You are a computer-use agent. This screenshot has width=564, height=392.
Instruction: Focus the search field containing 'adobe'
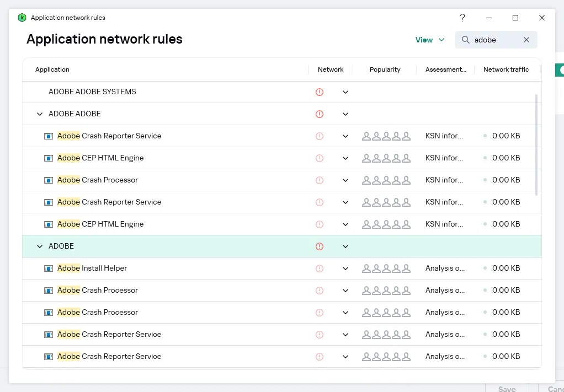[x=496, y=40]
